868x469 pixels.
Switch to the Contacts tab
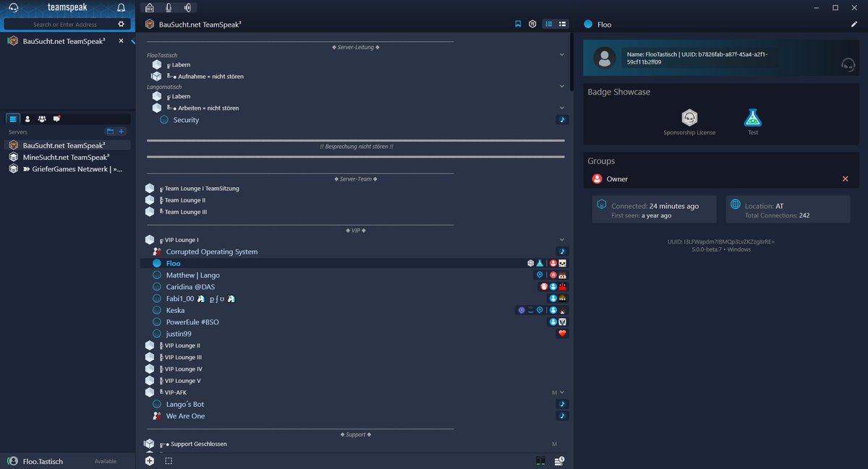27,119
